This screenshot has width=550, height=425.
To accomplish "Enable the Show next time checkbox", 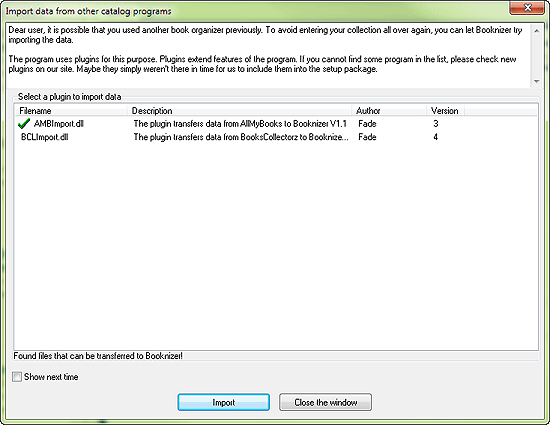I will (x=16, y=377).
